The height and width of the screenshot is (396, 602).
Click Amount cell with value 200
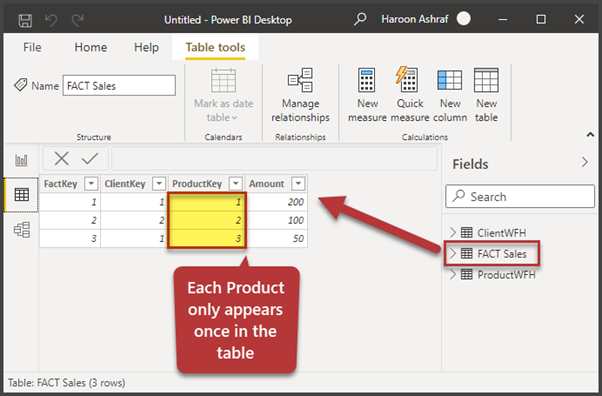click(276, 202)
